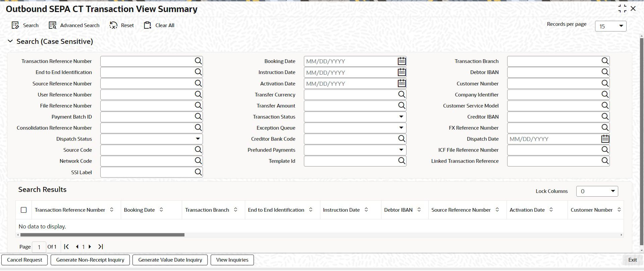The image size is (644, 271).
Task: Sort by Booking Date column
Action: 161,210
